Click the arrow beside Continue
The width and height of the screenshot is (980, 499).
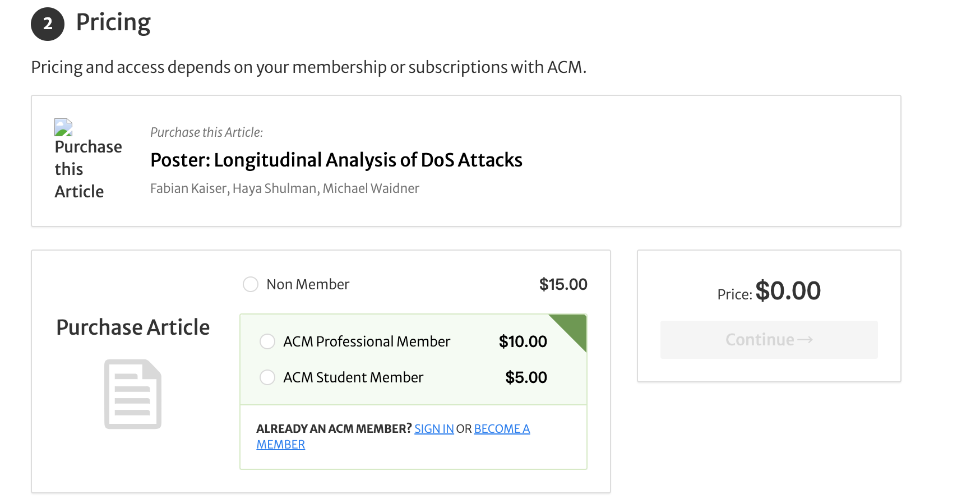click(805, 340)
